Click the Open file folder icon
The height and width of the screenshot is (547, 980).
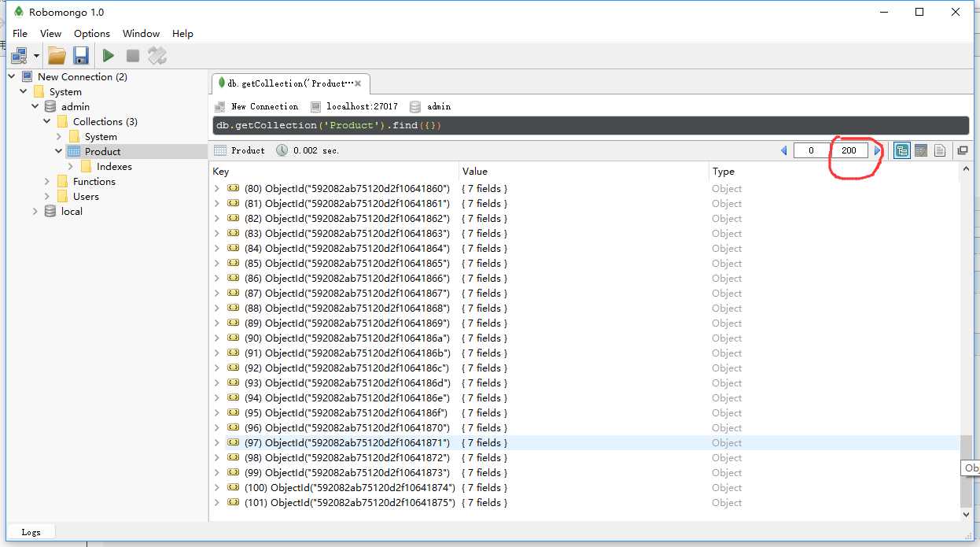(x=57, y=55)
